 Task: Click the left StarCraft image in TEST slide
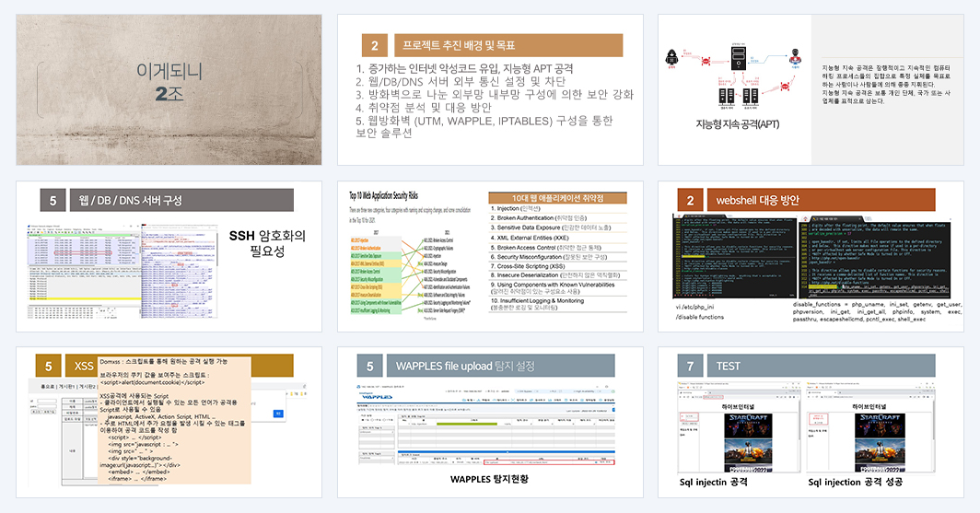click(750, 442)
